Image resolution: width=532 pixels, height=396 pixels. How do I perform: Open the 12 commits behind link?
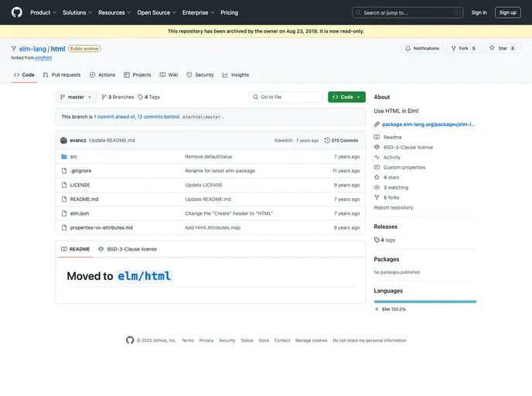[x=158, y=117]
